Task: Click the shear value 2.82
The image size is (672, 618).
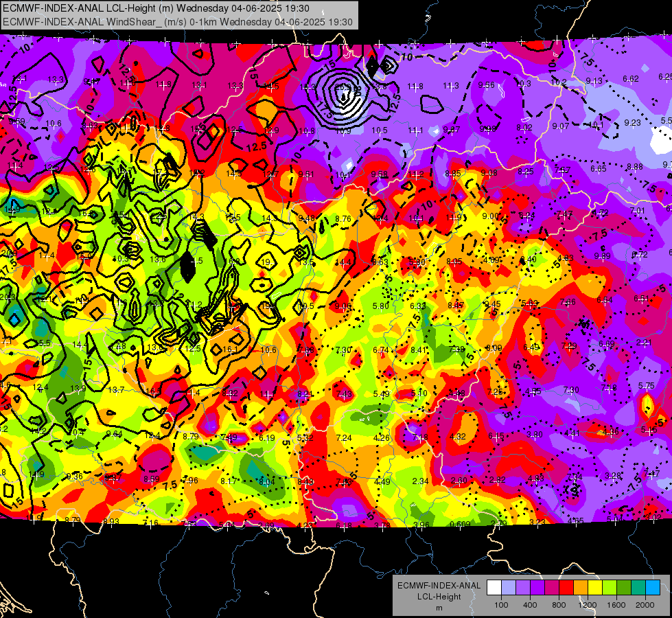Action: pos(498,480)
